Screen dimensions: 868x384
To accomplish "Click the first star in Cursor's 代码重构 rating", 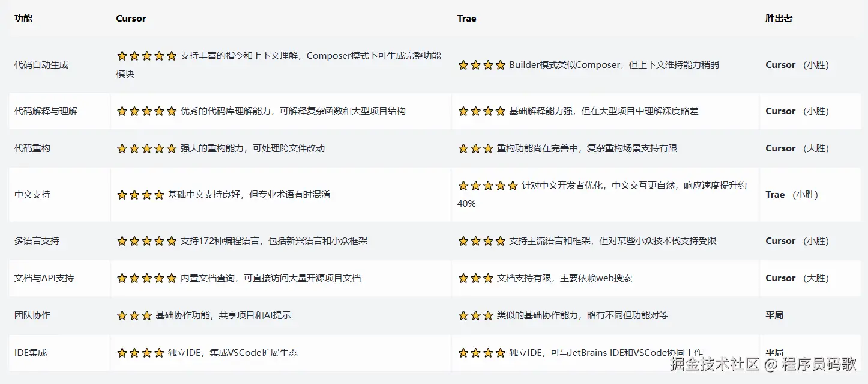I will 122,148.
